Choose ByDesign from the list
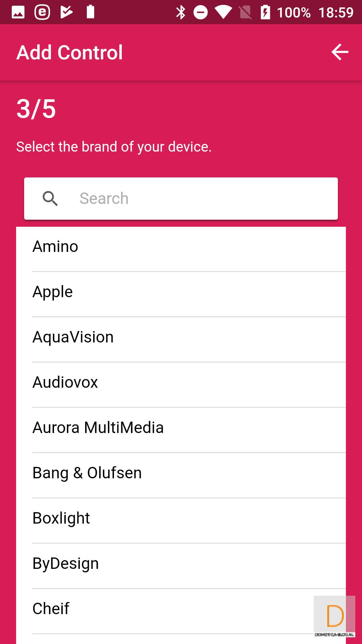 click(181, 564)
